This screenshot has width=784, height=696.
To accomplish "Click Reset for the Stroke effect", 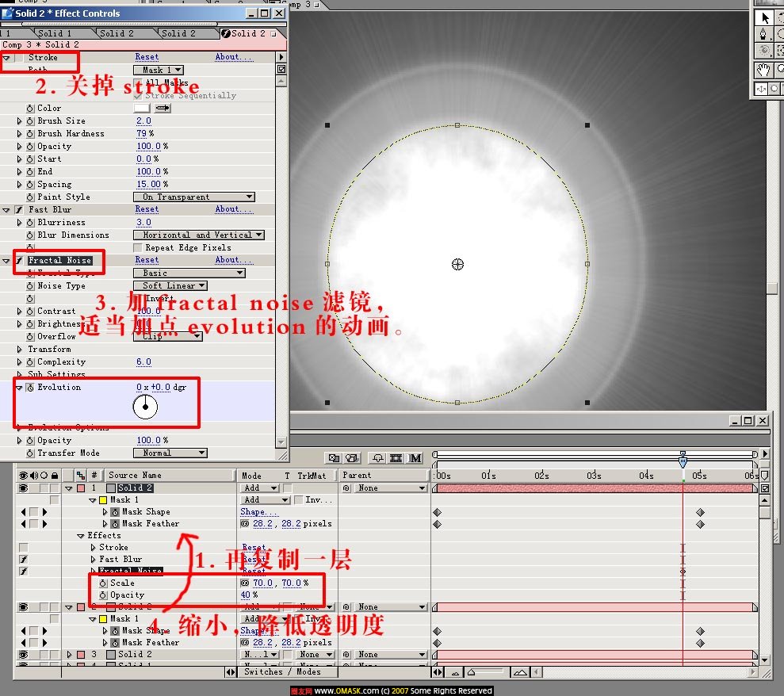I will pos(147,58).
